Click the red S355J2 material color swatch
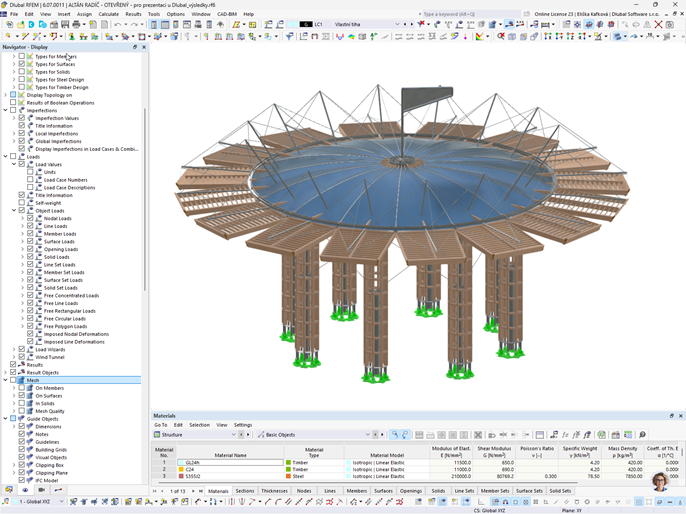This screenshot has height=514, width=686. (181, 476)
